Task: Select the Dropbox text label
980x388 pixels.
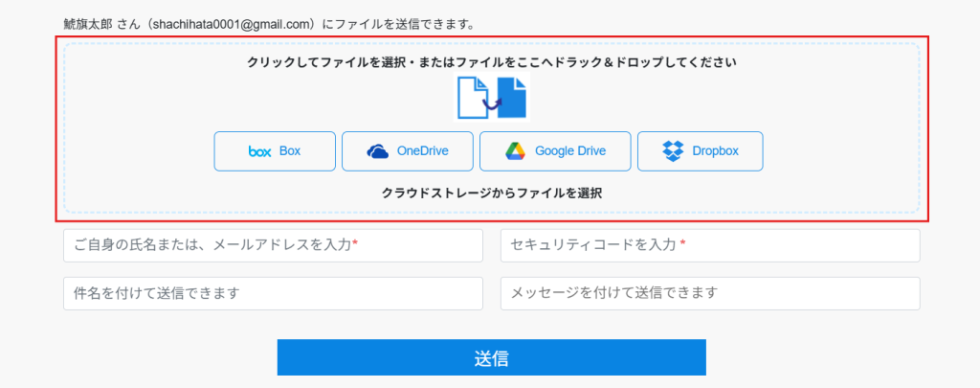Action: pos(717,151)
